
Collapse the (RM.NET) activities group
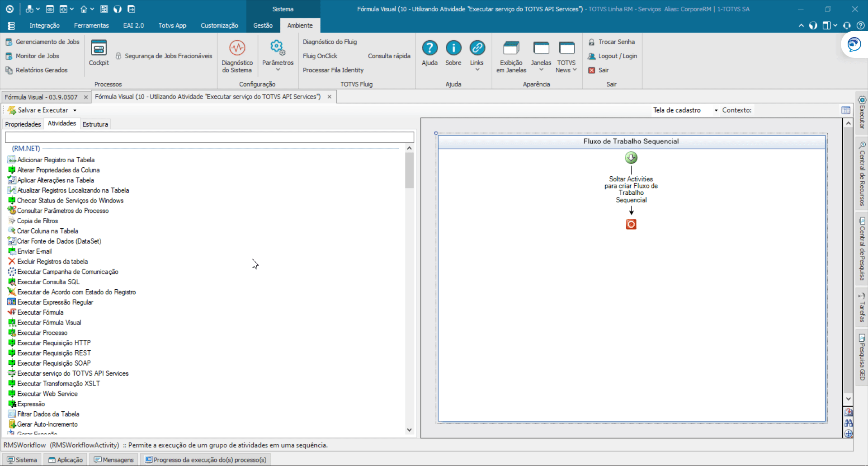pos(26,149)
